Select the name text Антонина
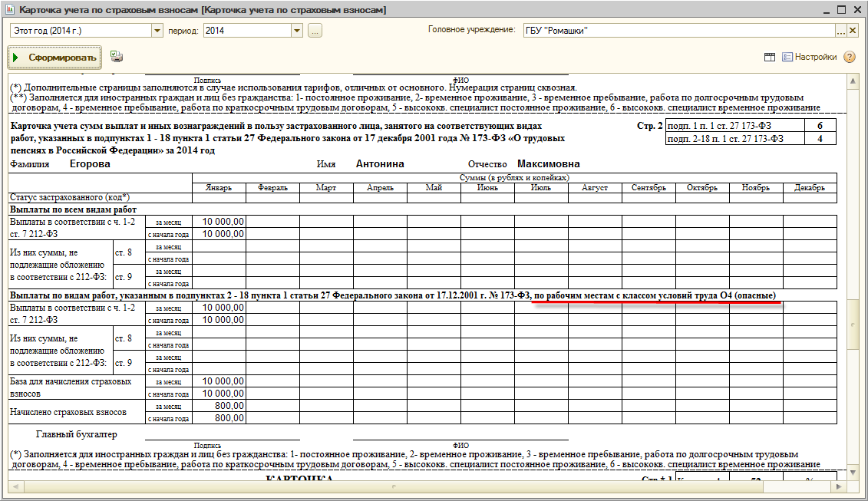The height and width of the screenshot is (501, 868). 380,164
